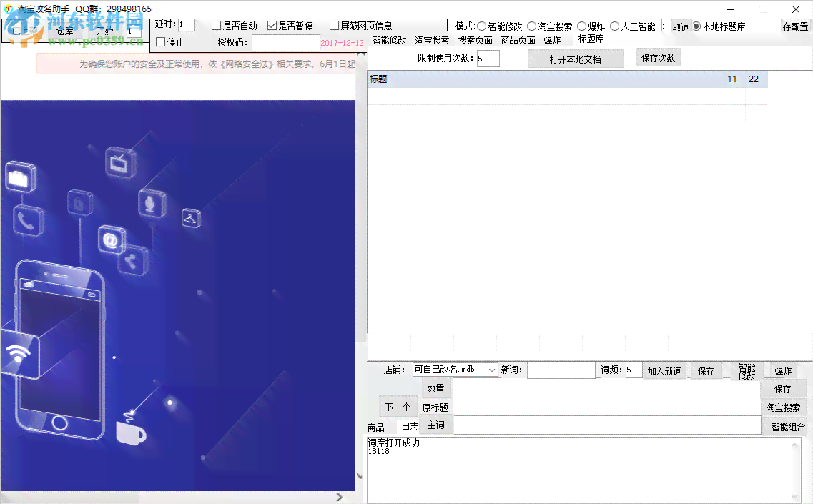Click the 数里 button
Image resolution: width=813 pixels, height=504 pixels.
pyautogui.click(x=435, y=388)
